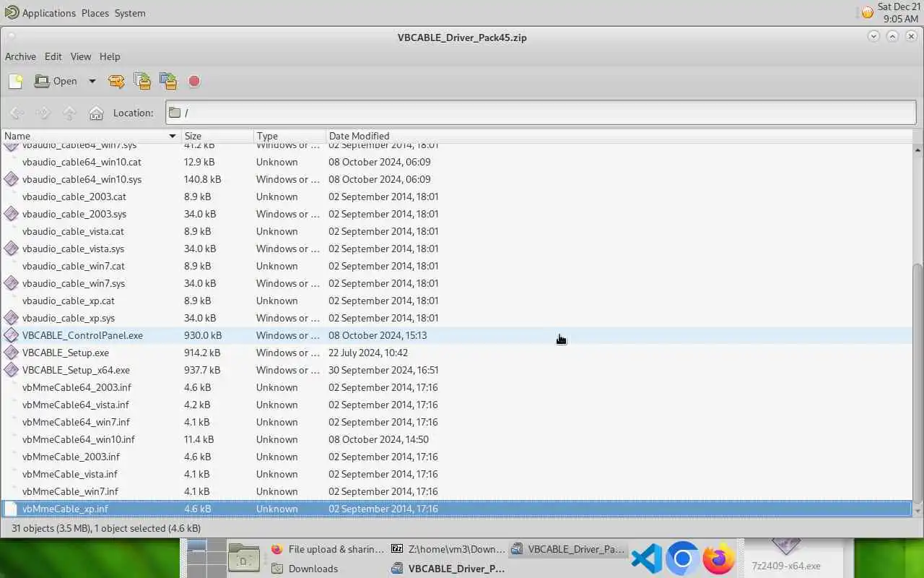
Task: Sort files by the Name column header
Action: click(90, 136)
